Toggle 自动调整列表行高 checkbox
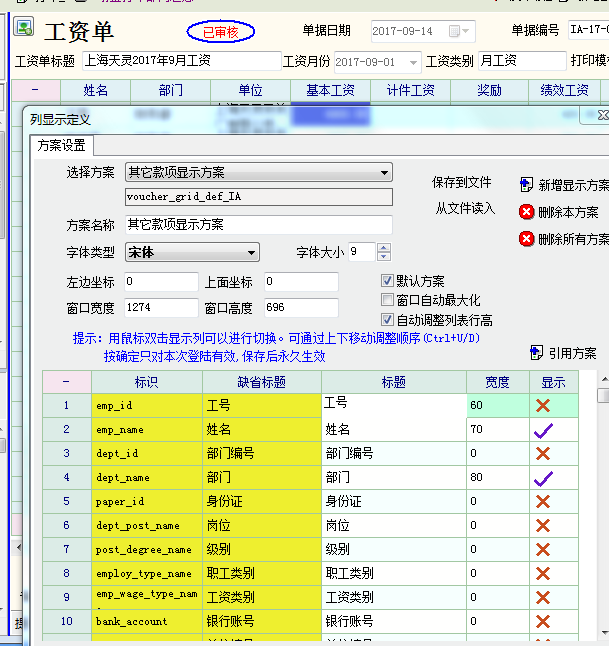This screenshot has width=609, height=646. [x=388, y=320]
